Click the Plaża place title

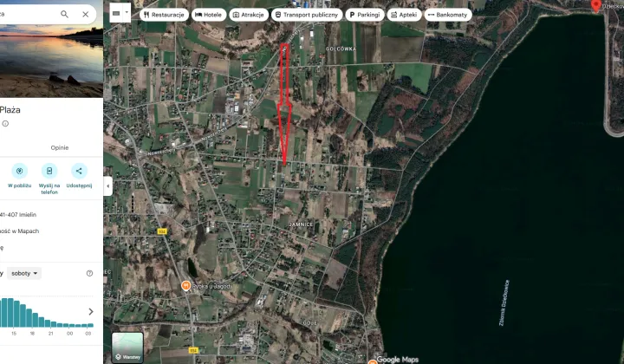coord(10,110)
